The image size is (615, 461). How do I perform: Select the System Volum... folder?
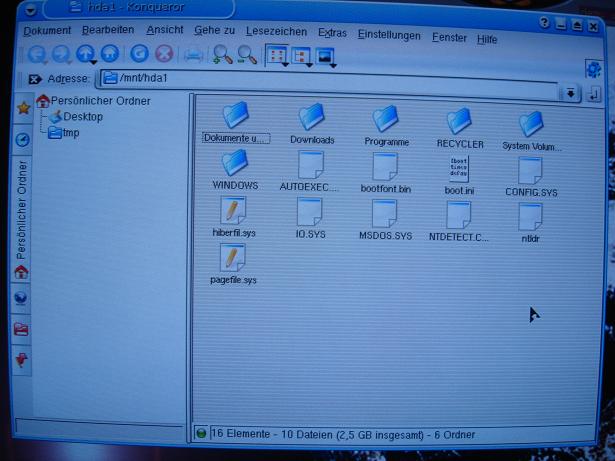click(531, 131)
